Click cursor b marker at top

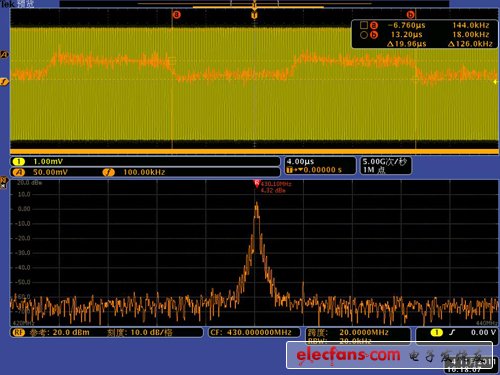click(x=410, y=15)
